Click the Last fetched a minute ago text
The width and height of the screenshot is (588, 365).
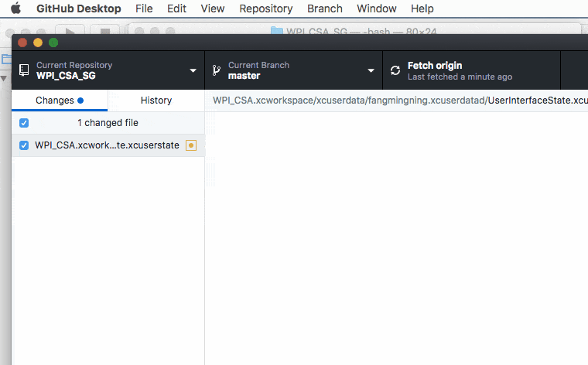tap(460, 77)
